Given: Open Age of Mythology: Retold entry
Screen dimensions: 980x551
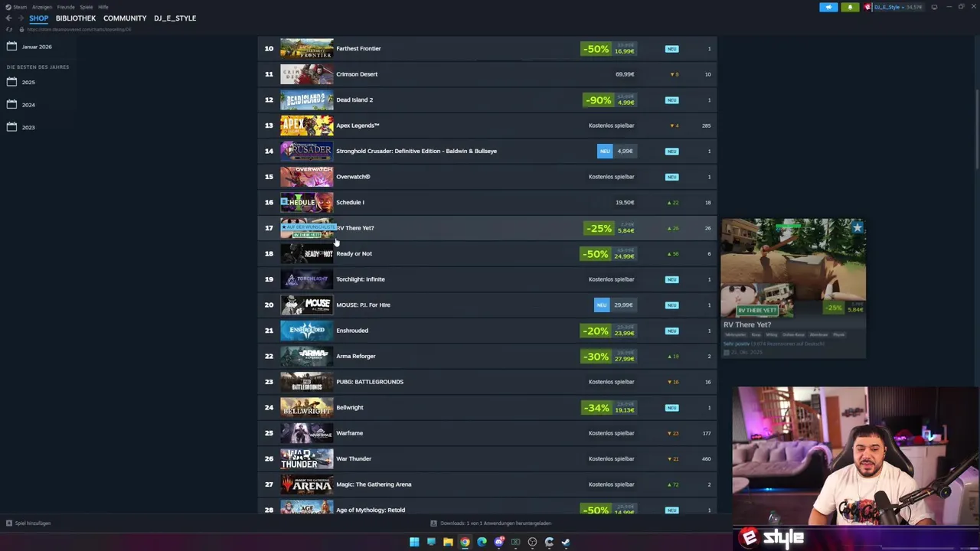Looking at the screenshot, I should pos(487,507).
